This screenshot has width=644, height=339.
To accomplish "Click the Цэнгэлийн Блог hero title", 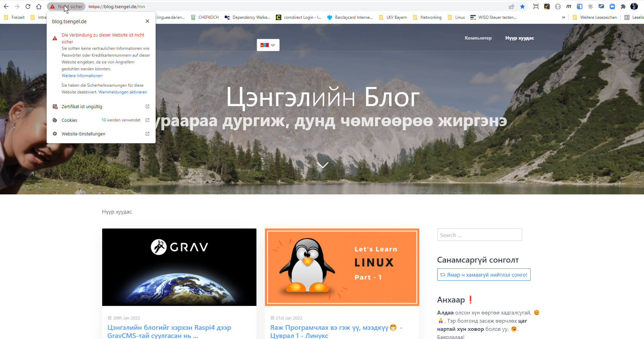I will (x=323, y=98).
